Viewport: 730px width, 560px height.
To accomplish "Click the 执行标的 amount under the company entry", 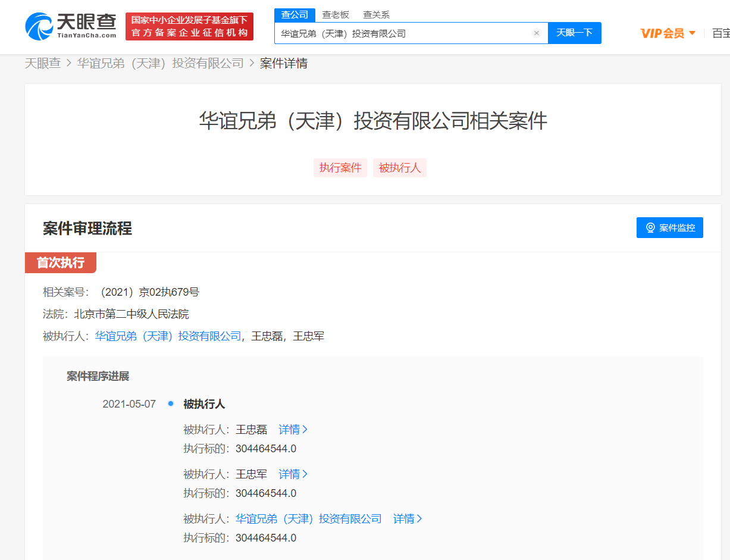I will click(x=266, y=538).
